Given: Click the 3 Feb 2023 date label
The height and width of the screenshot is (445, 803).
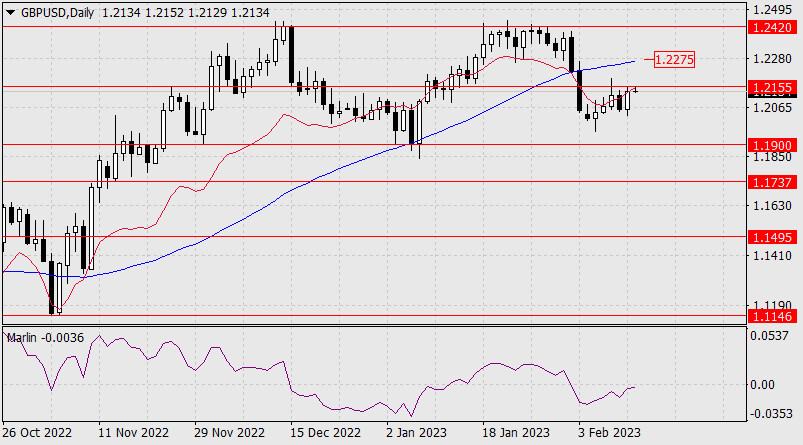Looking at the screenshot, I should pos(610,433).
